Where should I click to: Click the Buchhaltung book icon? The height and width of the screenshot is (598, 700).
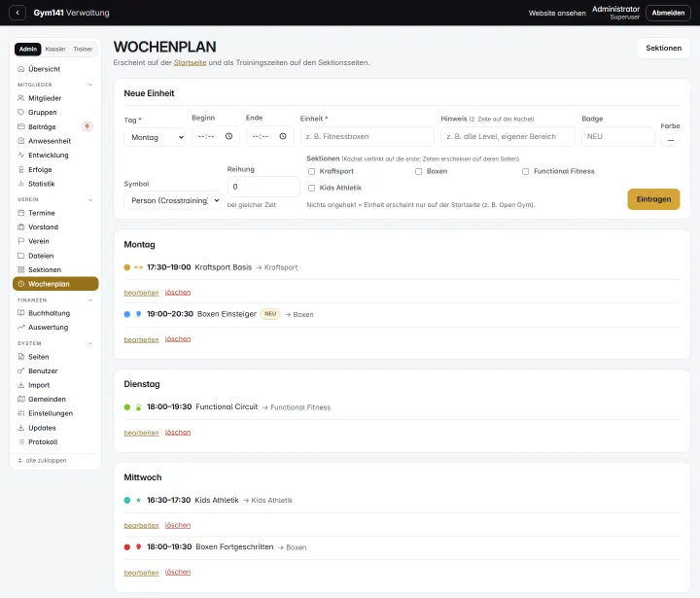[x=20, y=313]
